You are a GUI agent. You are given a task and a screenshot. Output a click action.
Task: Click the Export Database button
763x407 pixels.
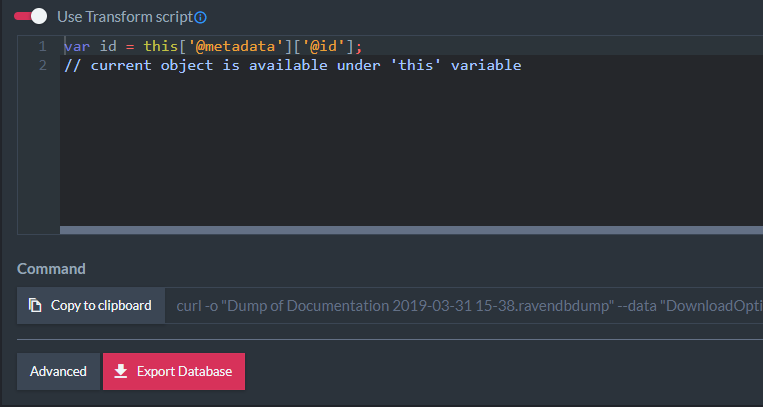pos(174,371)
